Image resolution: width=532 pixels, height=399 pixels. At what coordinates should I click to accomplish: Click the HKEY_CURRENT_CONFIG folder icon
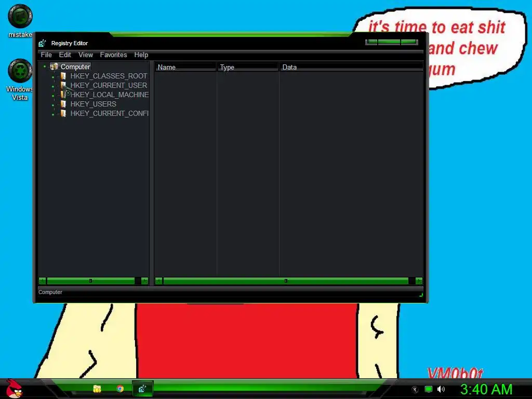click(x=63, y=113)
